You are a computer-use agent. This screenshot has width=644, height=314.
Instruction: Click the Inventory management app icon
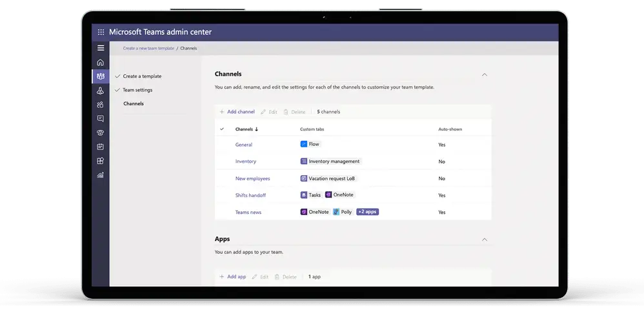click(x=303, y=162)
